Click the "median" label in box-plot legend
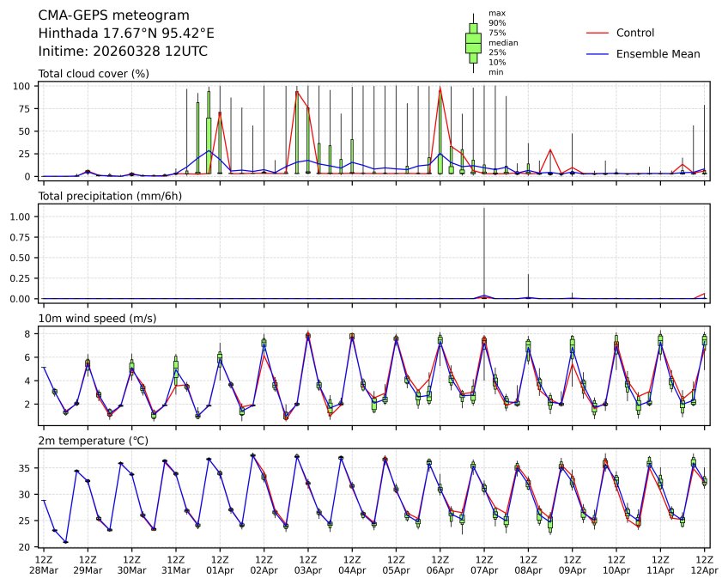Viewport: 728px width, 585px height. (502, 42)
